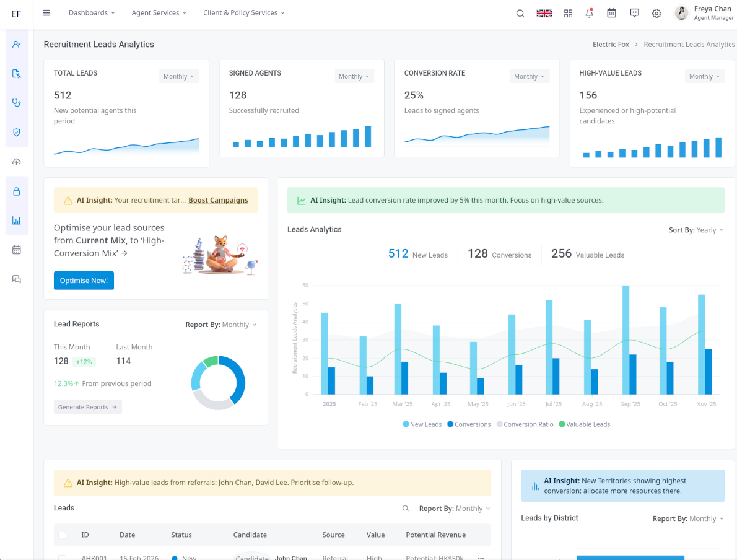Open the hamburger menu icon
This screenshot has width=737, height=560.
click(x=46, y=12)
